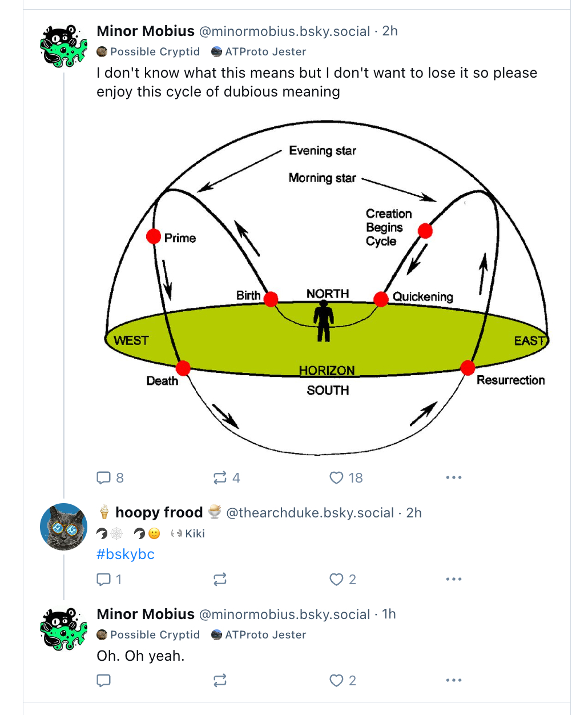Click hoopy frood's cat avatar
This screenshot has height=715, width=588.
pyautogui.click(x=63, y=527)
